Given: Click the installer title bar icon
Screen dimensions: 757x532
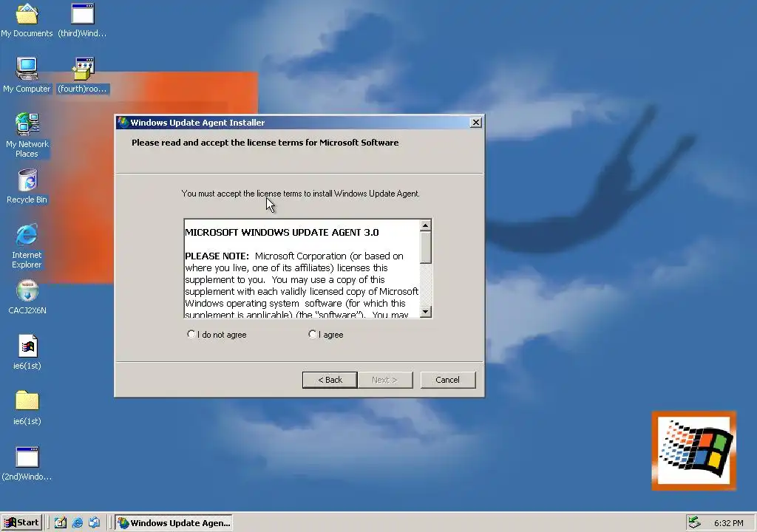Looking at the screenshot, I should coord(123,123).
